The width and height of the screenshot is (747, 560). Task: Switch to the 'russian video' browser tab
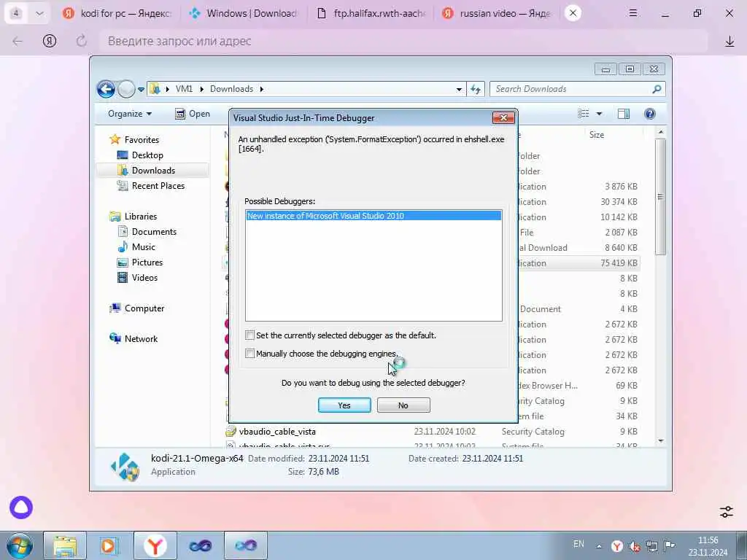pyautogui.click(x=496, y=13)
